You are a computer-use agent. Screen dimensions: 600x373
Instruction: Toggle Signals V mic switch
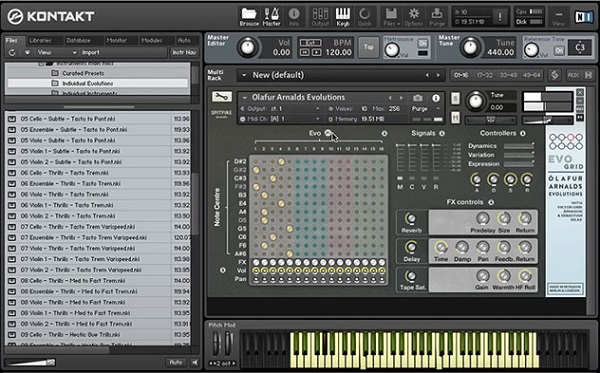[x=424, y=179]
